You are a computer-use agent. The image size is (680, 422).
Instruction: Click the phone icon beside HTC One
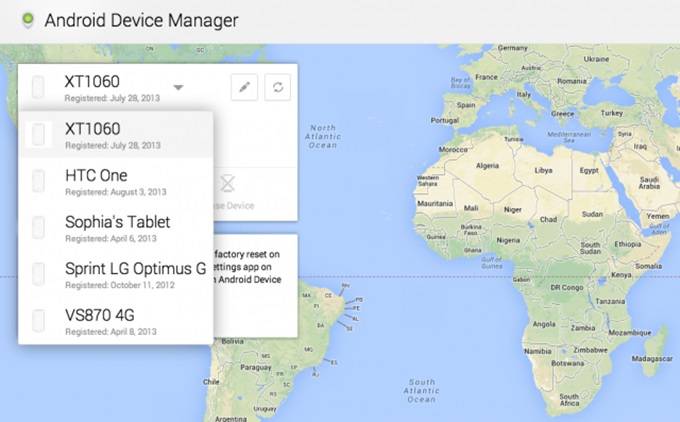click(x=38, y=181)
